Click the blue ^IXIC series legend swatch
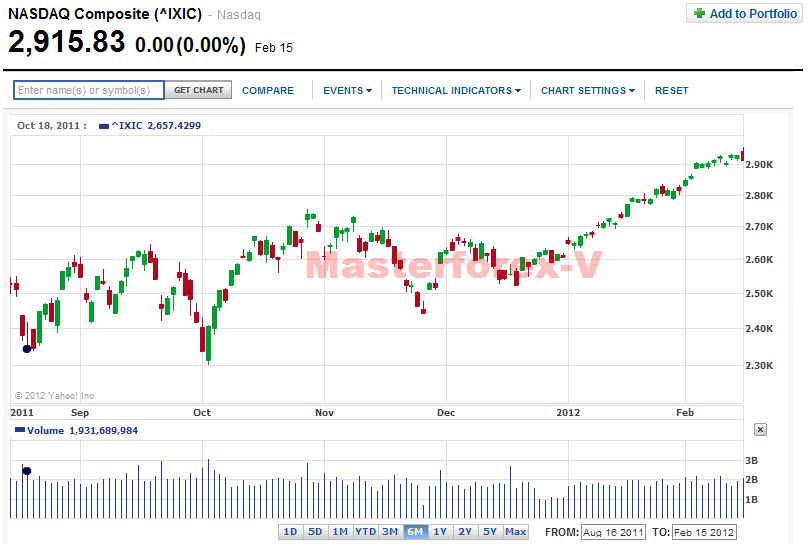The image size is (808, 544). click(104, 126)
